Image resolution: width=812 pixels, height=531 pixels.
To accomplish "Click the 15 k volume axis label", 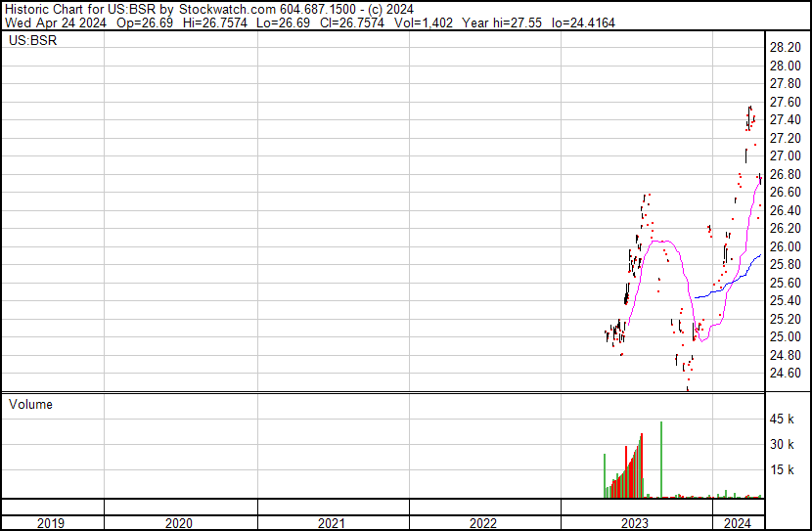I will point(782,470).
